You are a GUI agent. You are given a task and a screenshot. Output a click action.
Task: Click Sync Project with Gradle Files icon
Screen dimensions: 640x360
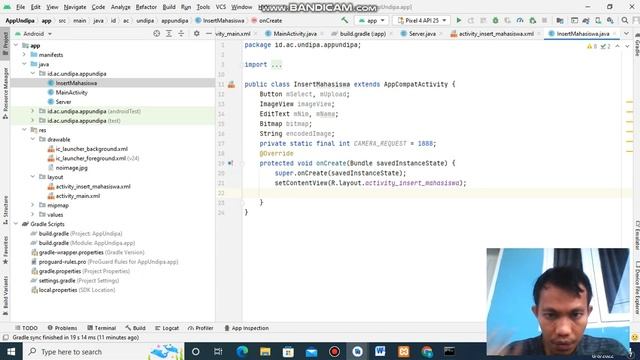pyautogui.click(x=586, y=20)
